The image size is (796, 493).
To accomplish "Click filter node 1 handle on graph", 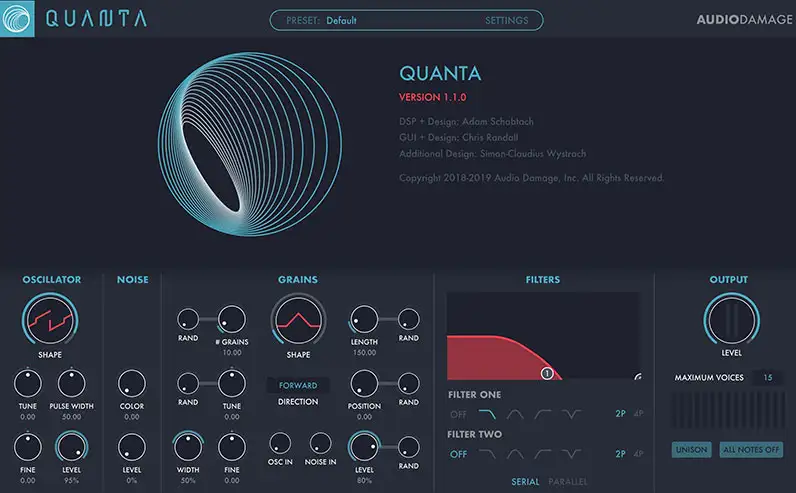I will [x=547, y=374].
